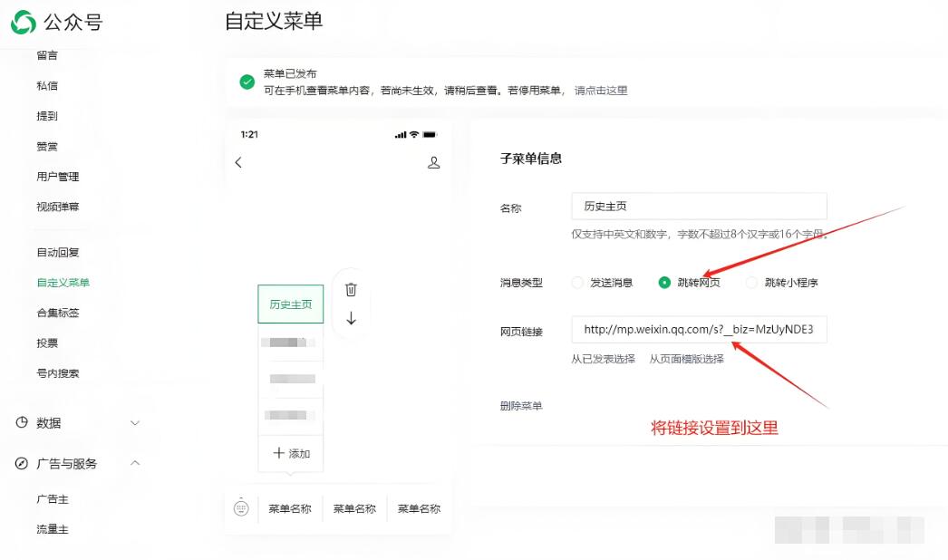Click the 数据 pie chart icon
Image resolution: width=948 pixels, height=560 pixels.
pos(22,423)
